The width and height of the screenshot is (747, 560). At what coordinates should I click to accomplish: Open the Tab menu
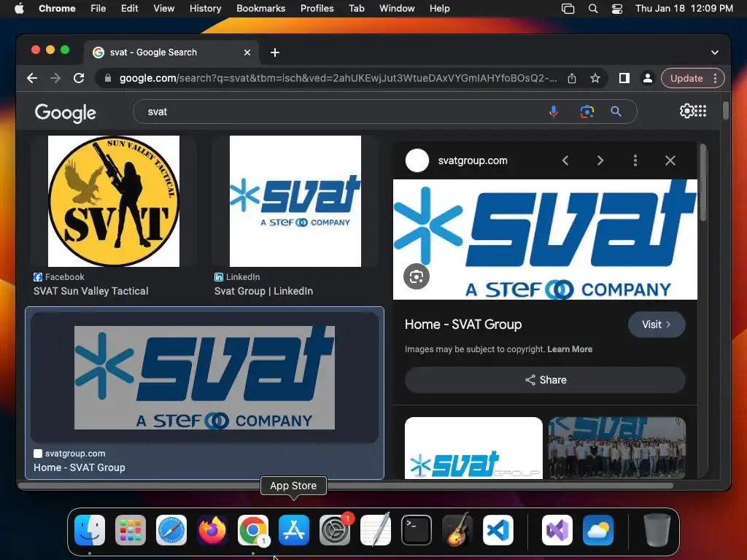click(356, 8)
